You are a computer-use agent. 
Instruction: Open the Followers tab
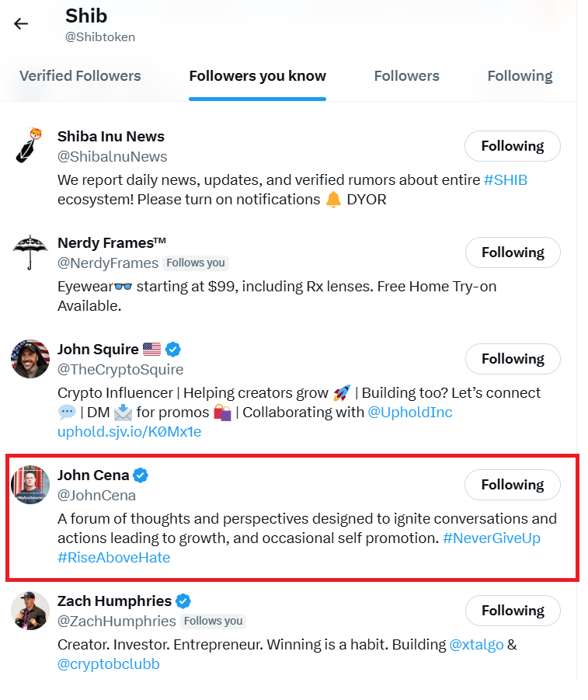tap(406, 76)
